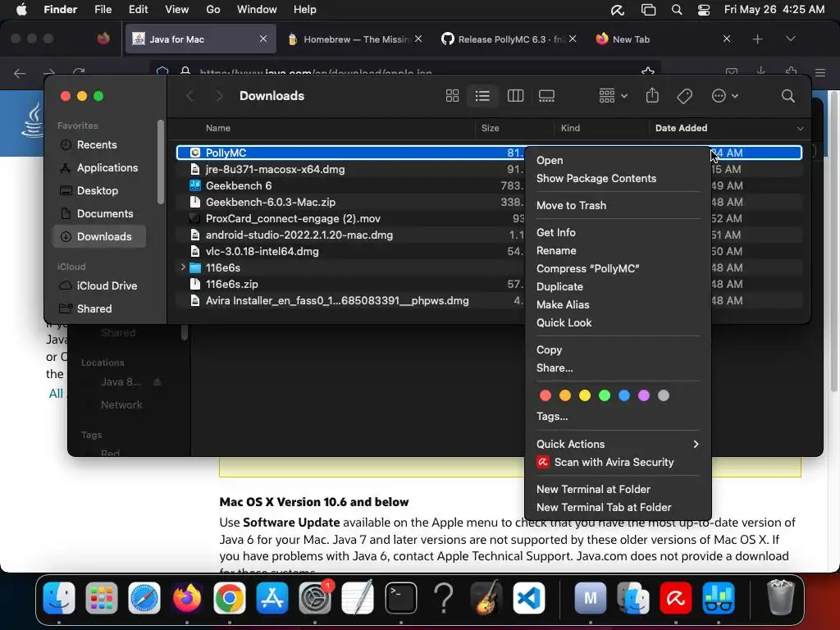The width and height of the screenshot is (840, 630).
Task: Click the Edit Tags icon in Finder toolbar
Action: (684, 96)
